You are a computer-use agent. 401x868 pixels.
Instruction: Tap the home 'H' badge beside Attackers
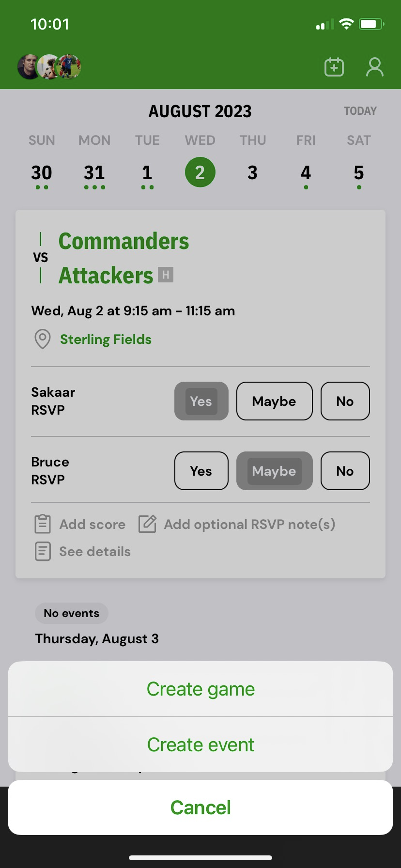click(x=166, y=275)
